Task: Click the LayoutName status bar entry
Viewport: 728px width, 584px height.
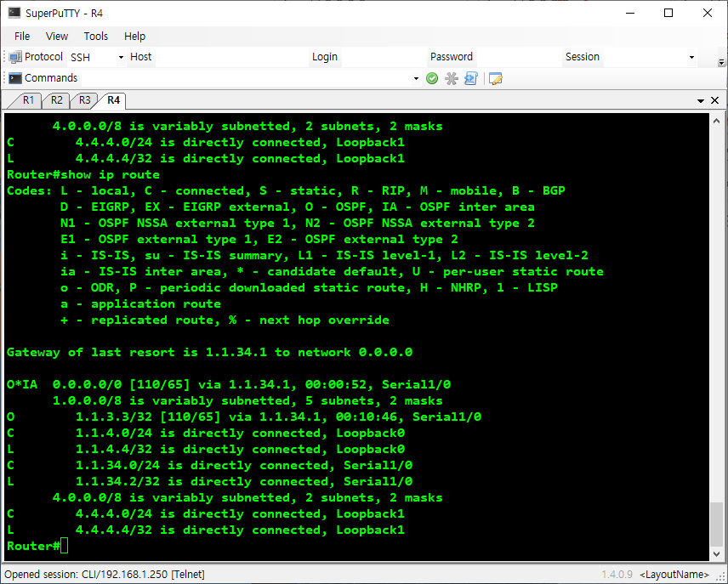Action: point(674,575)
